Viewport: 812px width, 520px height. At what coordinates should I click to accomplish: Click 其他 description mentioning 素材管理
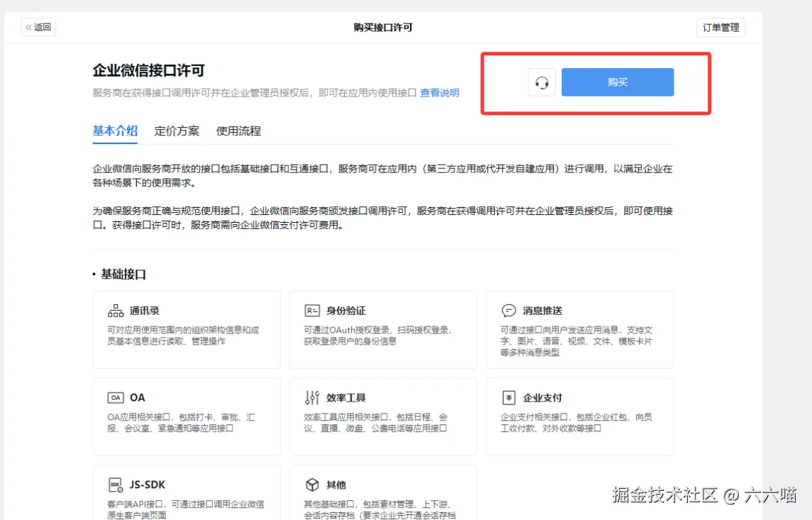[379, 509]
